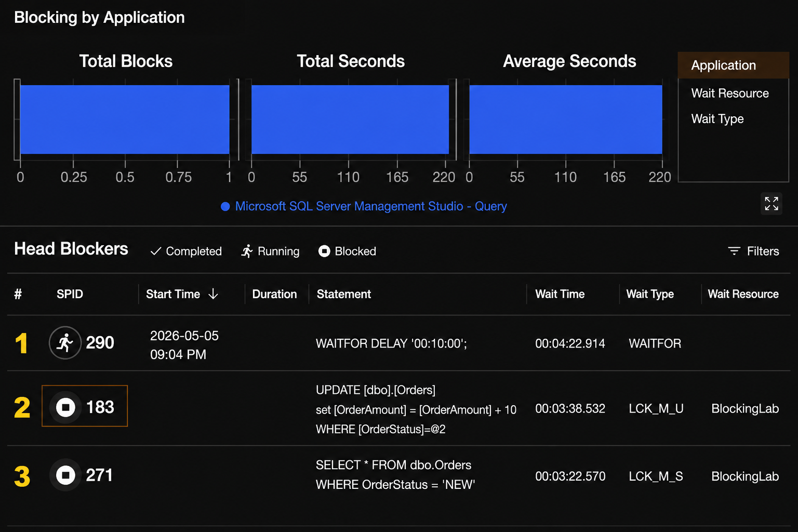Image resolution: width=798 pixels, height=532 pixels.
Task: Select the SPID value 271
Action: 99,475
